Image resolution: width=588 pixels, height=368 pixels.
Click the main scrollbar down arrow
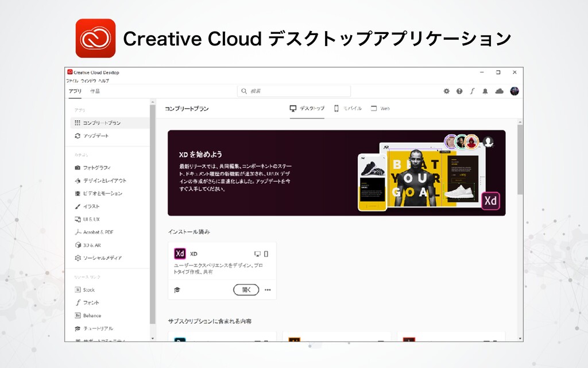(520, 338)
